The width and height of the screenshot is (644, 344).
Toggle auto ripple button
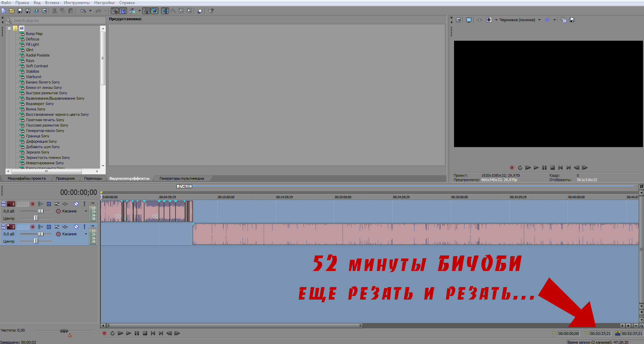pos(132,11)
